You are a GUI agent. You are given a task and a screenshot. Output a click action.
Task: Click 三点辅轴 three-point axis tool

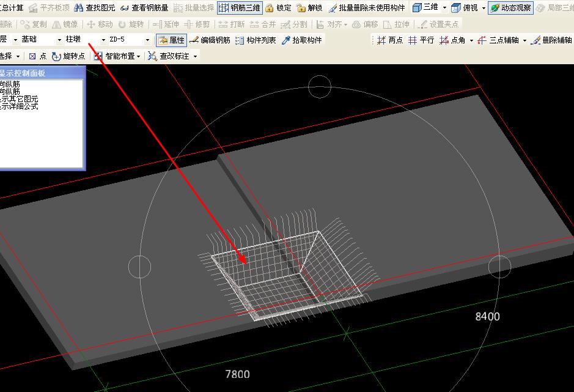pos(498,40)
